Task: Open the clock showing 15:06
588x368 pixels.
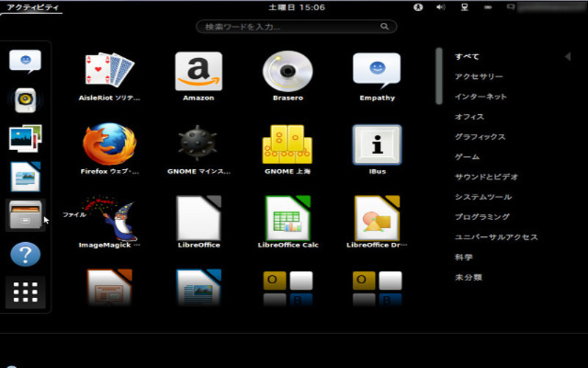Action: [x=296, y=7]
